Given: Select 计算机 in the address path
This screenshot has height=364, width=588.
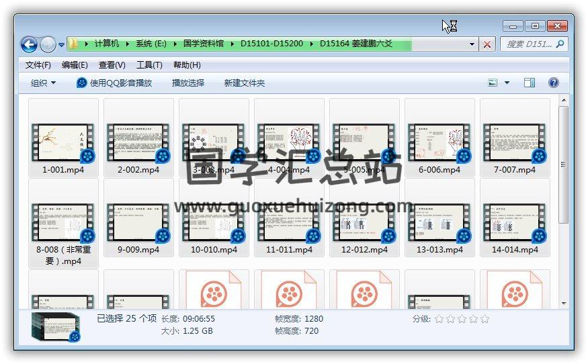Looking at the screenshot, I should coord(107,44).
